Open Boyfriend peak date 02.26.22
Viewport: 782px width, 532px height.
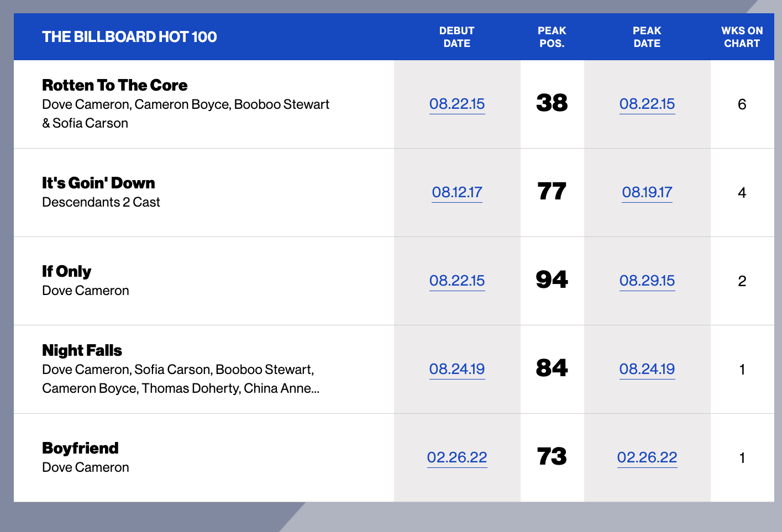[647, 457]
